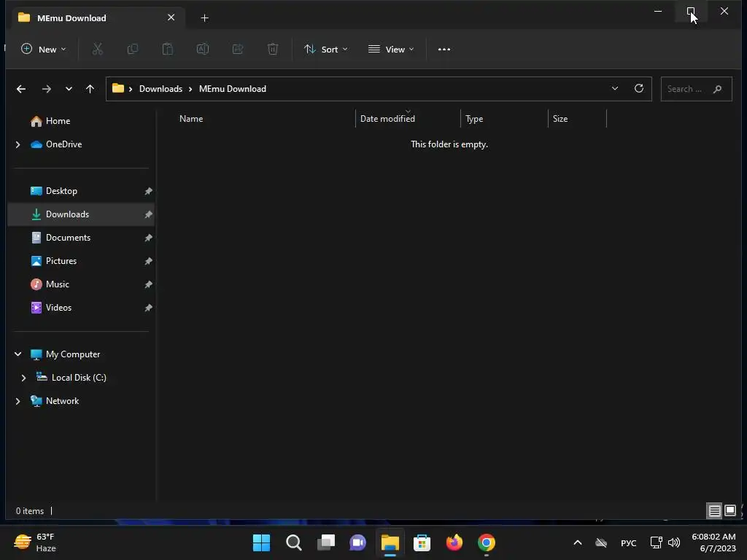Screen dimensions: 747x560
Task: Click the Paste clipboard icon
Action: 168,49
